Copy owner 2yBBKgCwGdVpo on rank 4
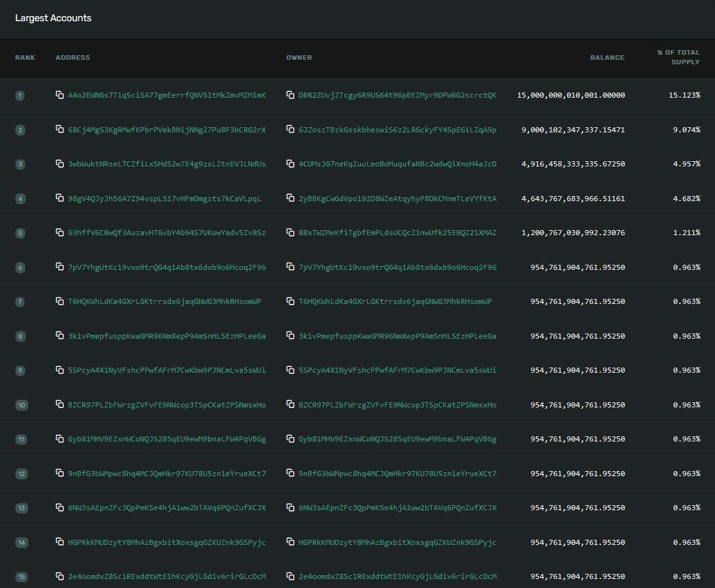715x588 pixels. (290, 198)
